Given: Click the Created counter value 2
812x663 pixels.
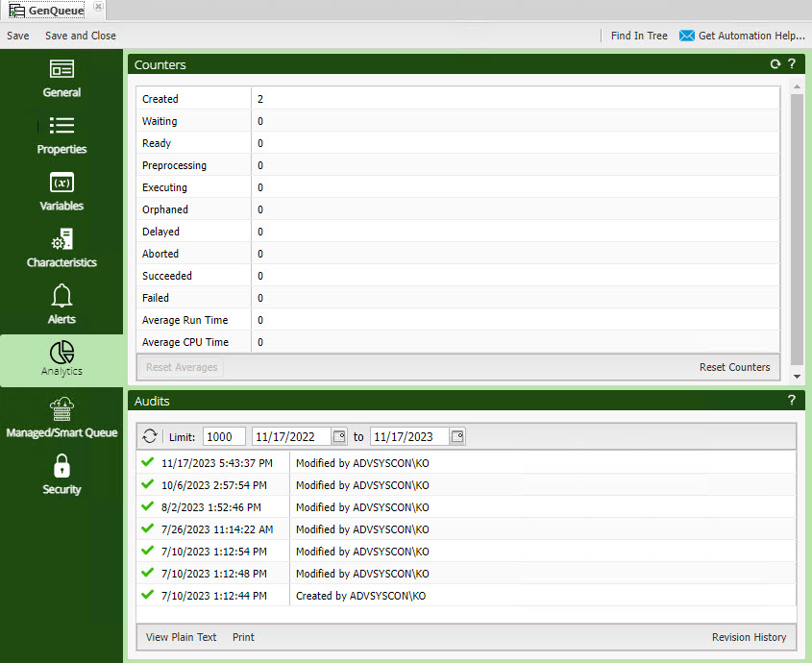Looking at the screenshot, I should [x=260, y=99].
